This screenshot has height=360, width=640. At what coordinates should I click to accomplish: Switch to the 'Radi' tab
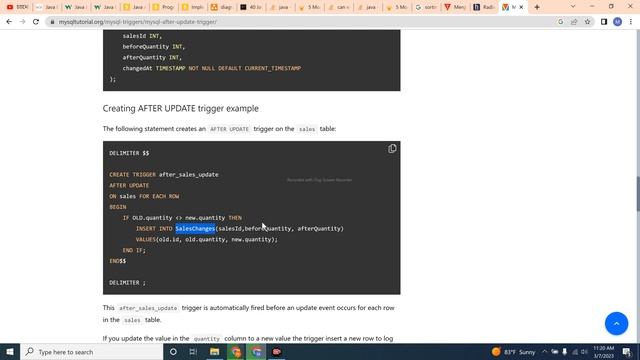(x=484, y=7)
